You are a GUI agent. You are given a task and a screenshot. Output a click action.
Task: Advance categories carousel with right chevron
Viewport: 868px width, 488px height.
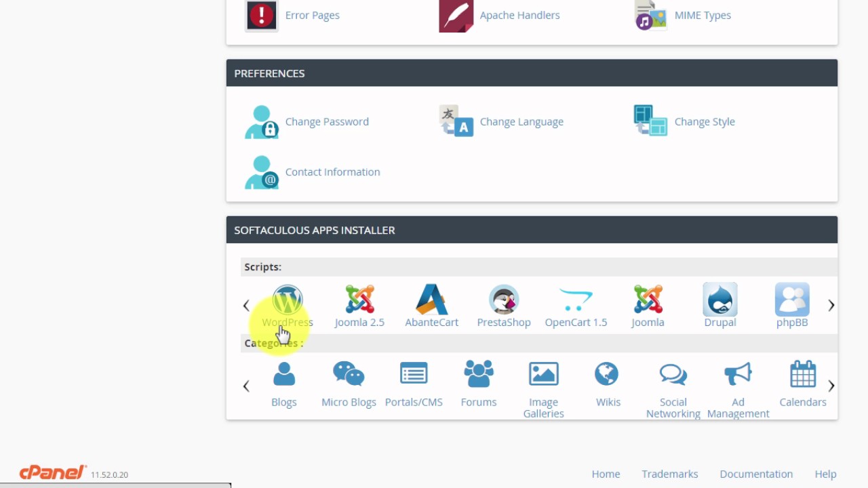click(831, 386)
